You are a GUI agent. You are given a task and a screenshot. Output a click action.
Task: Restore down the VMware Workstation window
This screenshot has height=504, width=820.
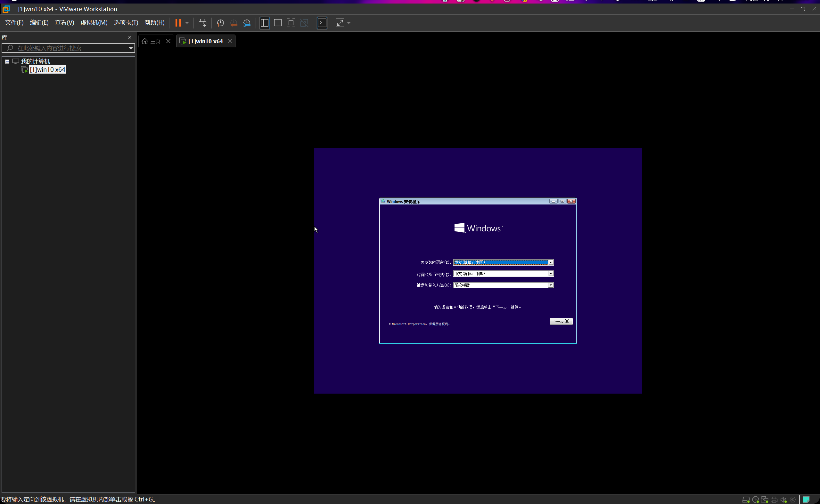tap(803, 9)
